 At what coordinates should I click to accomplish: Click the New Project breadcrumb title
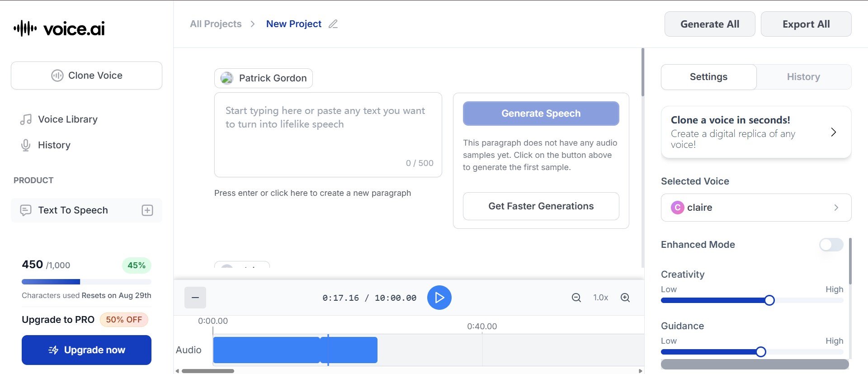[x=294, y=24]
